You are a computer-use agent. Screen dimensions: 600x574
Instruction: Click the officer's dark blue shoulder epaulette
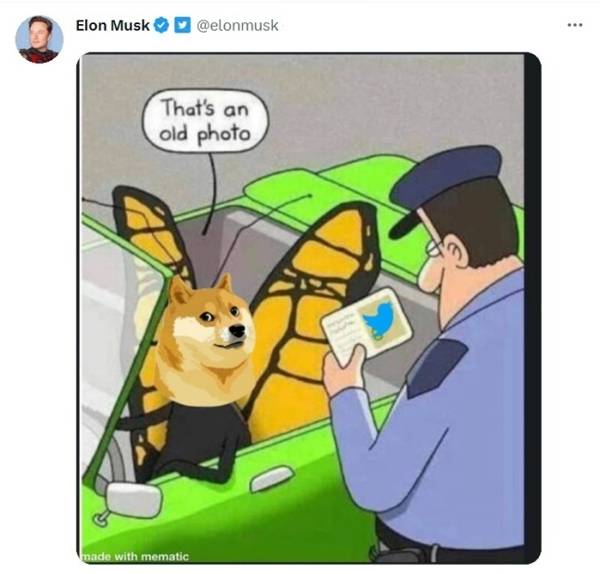point(437,367)
